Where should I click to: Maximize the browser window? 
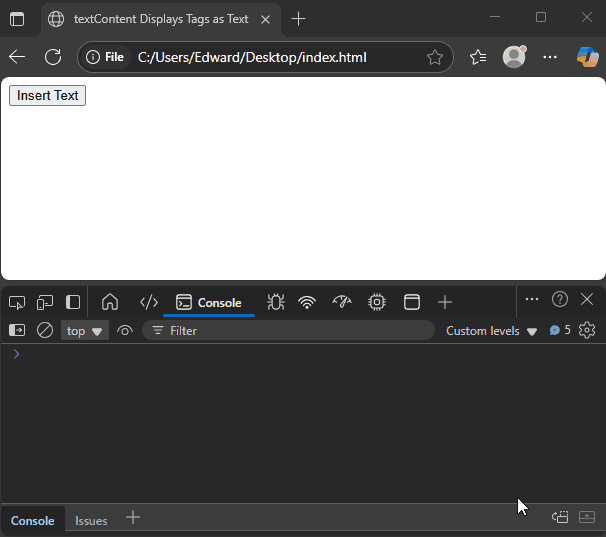[x=541, y=17]
